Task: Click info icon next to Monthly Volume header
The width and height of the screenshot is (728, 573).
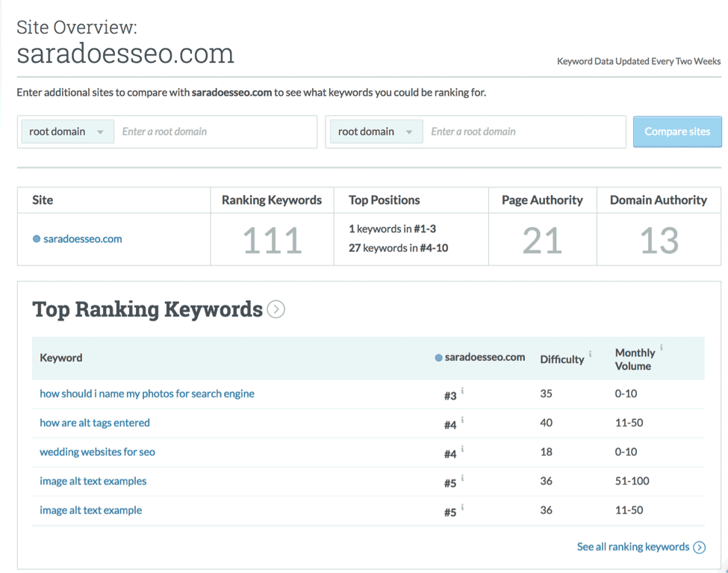Action: [662, 347]
